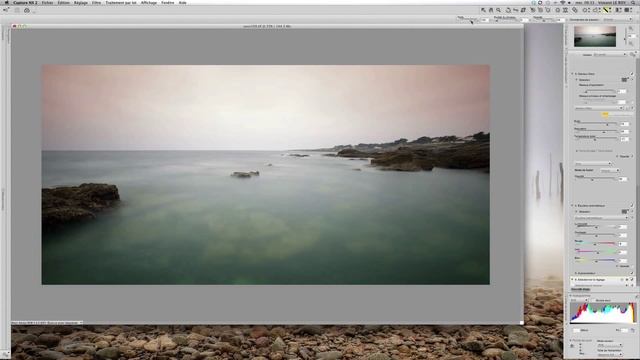Viewport: 640px width, 360px height.
Task: Adjust the Bleu color slider
Action: click(x=596, y=260)
